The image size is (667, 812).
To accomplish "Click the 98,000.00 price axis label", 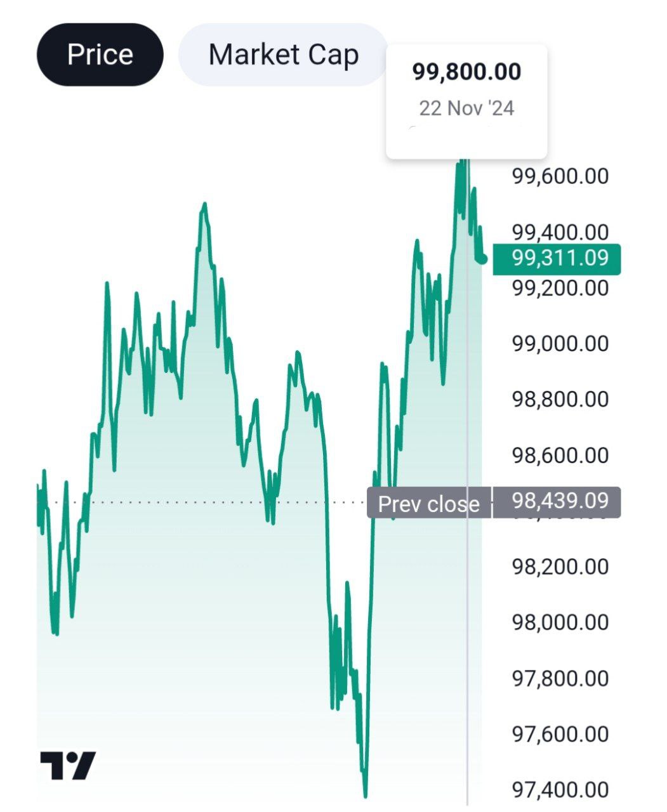I will pos(560,622).
